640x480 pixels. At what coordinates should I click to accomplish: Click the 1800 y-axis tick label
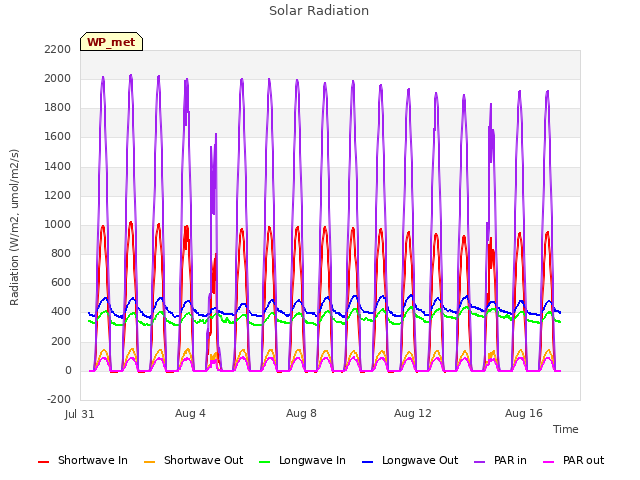[58, 108]
